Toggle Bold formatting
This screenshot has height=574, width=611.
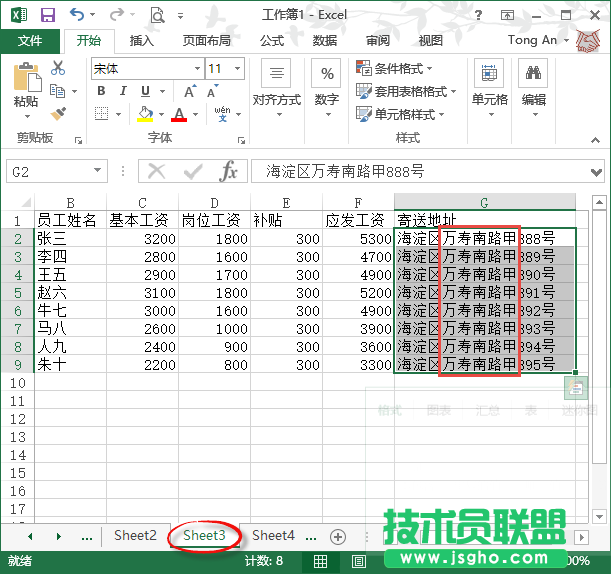[101, 91]
